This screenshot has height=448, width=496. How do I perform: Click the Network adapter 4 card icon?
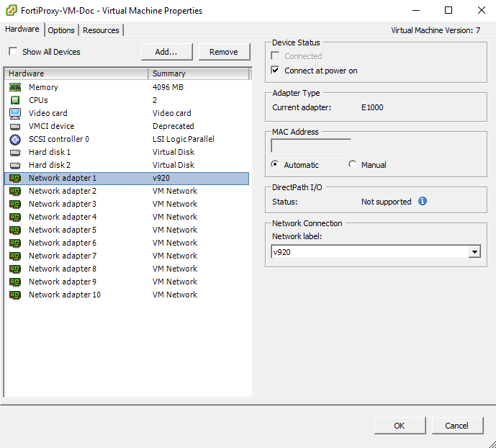(15, 217)
